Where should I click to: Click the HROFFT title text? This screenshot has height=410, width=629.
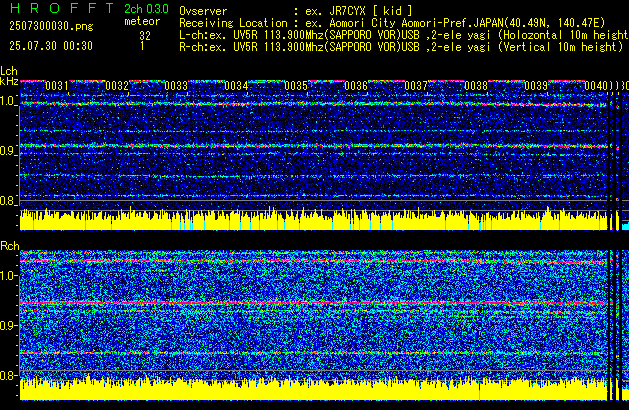(62, 8)
